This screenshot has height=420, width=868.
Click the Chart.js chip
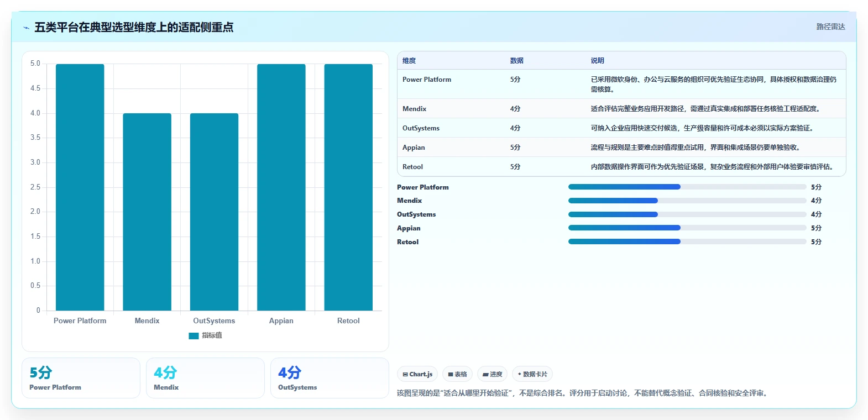417,374
